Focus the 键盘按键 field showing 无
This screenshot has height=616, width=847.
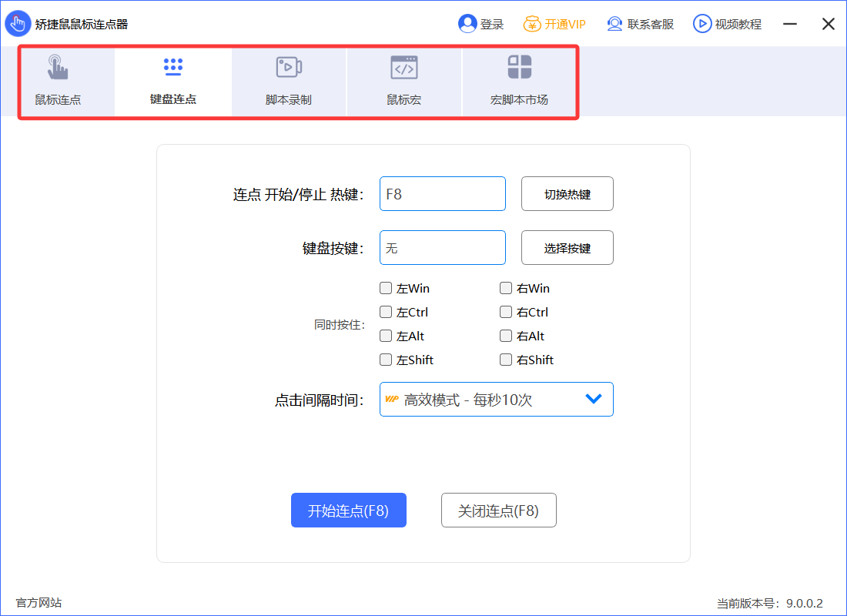443,247
